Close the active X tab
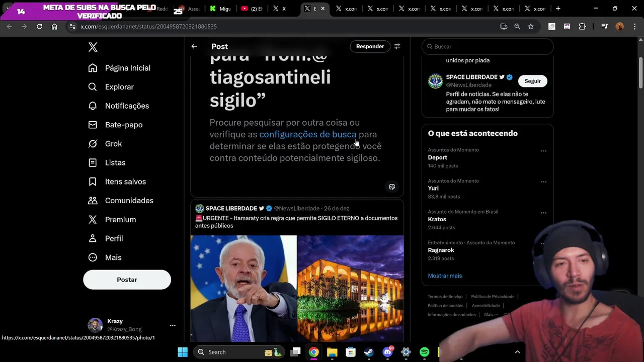The image size is (644, 362). [323, 9]
